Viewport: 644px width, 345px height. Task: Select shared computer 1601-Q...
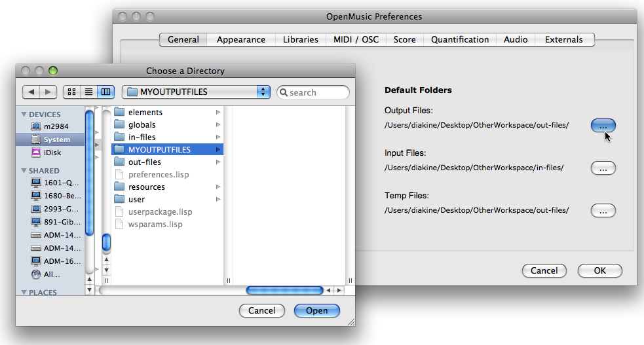click(x=56, y=183)
